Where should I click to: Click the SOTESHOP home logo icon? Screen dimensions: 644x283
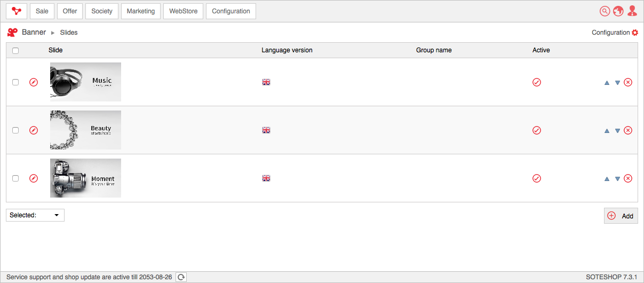pyautogui.click(x=17, y=11)
